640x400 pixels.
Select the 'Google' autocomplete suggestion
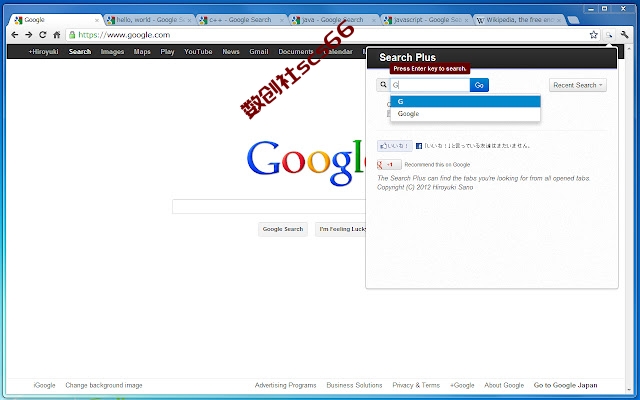(x=465, y=114)
